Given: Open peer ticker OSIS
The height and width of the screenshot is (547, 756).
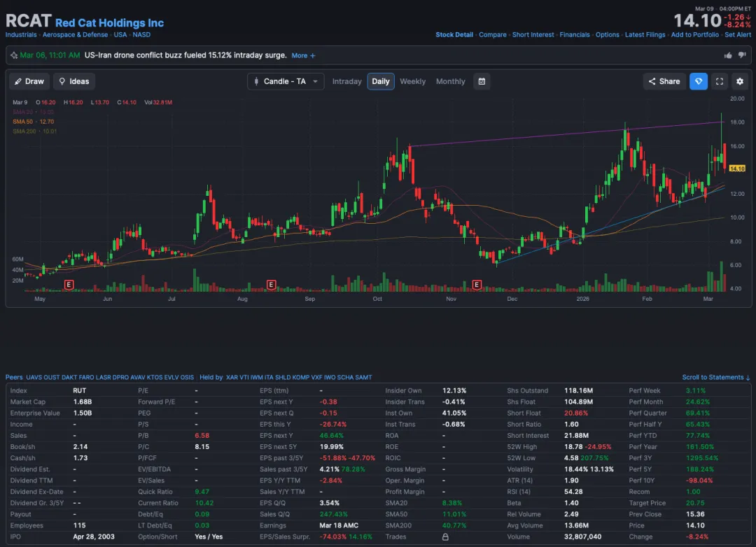Looking at the screenshot, I should point(187,377).
